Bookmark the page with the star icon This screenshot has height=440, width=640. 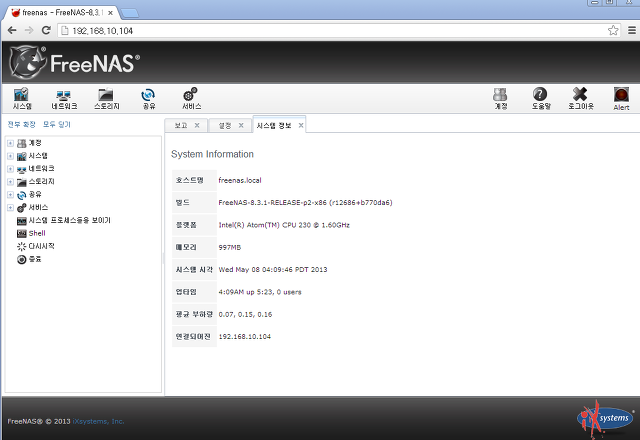click(x=613, y=31)
